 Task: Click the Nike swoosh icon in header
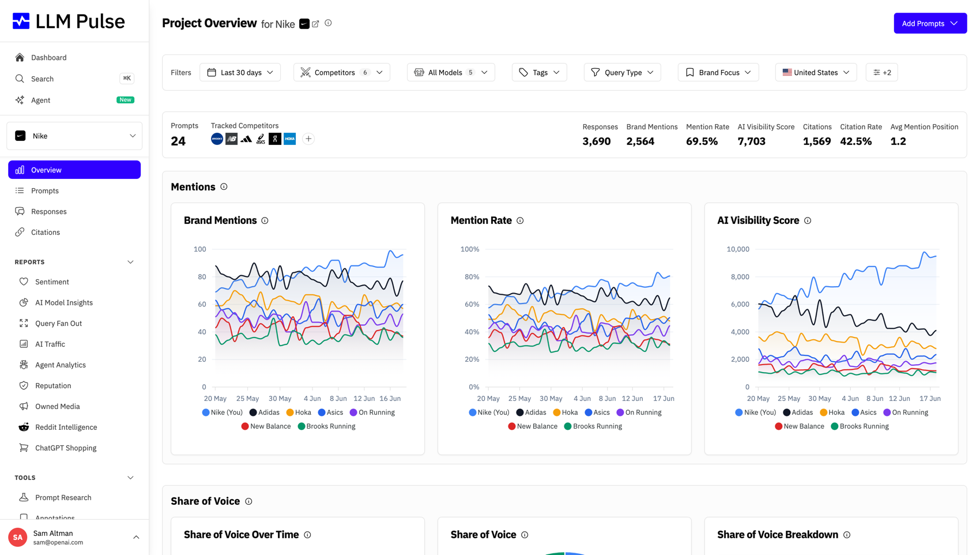pos(304,24)
